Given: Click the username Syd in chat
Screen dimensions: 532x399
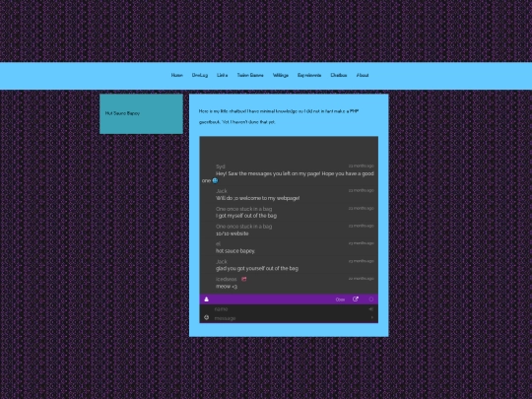Looking at the screenshot, I should [221, 166].
